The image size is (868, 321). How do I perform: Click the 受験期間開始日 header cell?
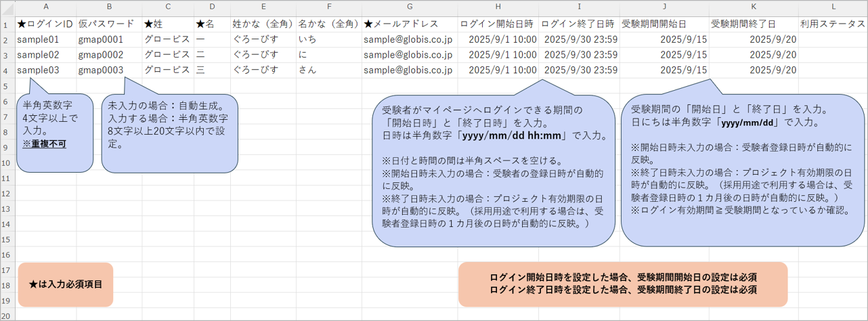(664, 24)
